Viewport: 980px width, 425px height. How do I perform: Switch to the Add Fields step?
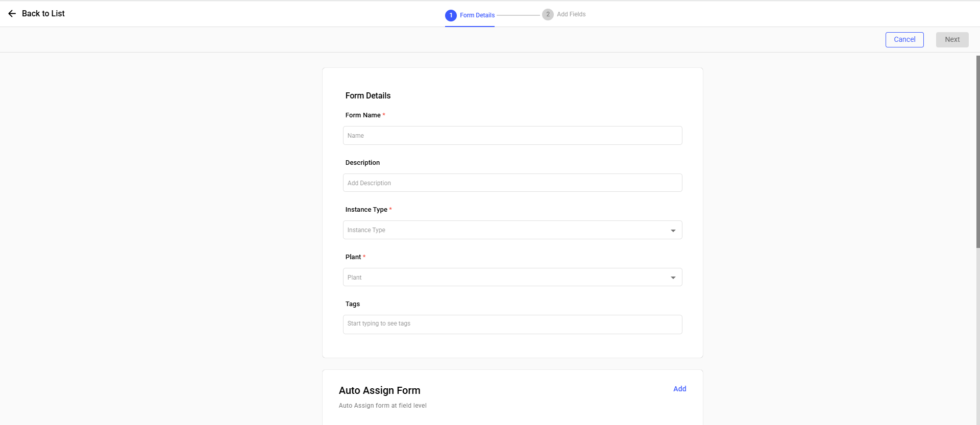[571, 14]
